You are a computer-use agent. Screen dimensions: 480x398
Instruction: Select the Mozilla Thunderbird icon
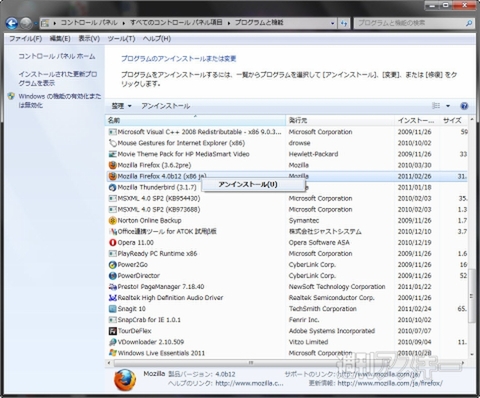(x=113, y=187)
